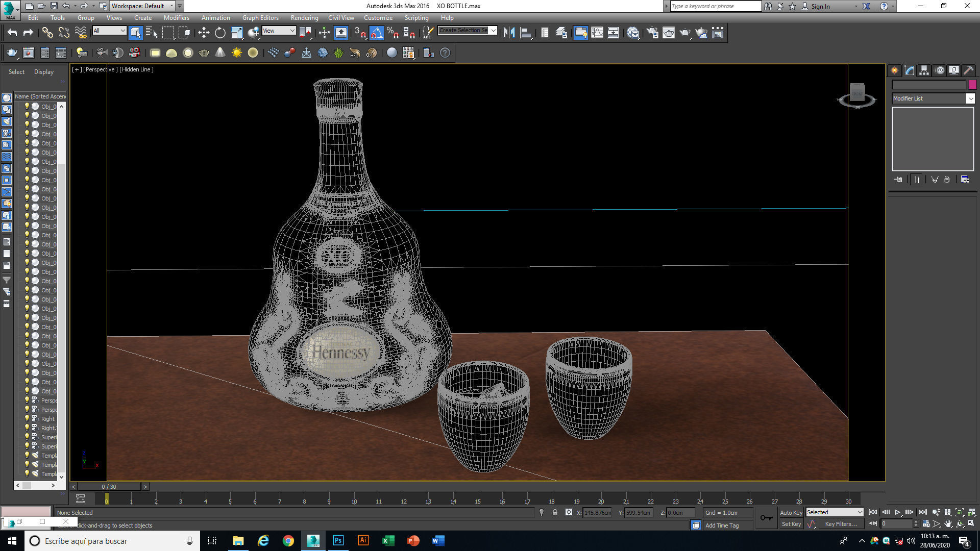Screen dimensions: 980x551
Task: Click the Render Production teapot icon
Action: click(x=685, y=33)
